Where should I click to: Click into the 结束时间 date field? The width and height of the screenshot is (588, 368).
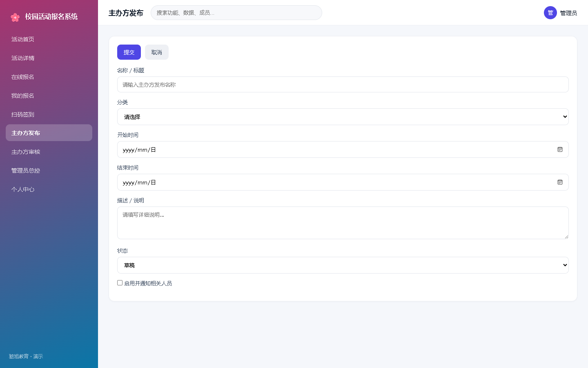[343, 182]
